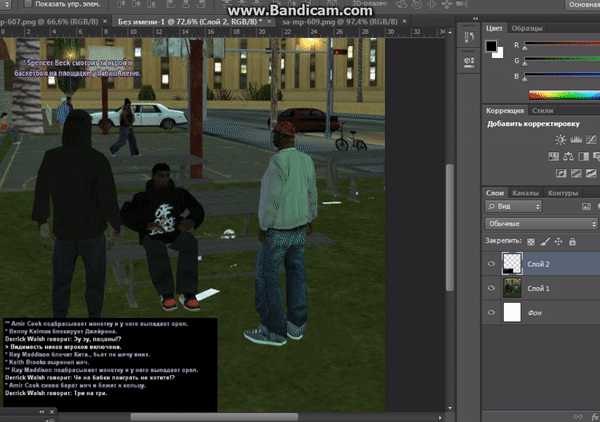Collapse the right panels with double arrow
Image resolution: width=600 pixels, height=422 pixels.
[475, 18]
